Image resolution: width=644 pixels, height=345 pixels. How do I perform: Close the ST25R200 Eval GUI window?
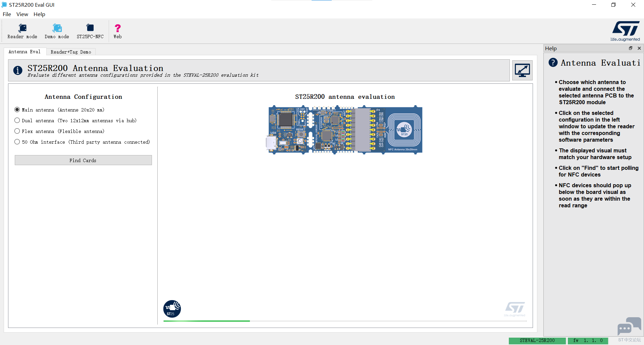(x=633, y=5)
